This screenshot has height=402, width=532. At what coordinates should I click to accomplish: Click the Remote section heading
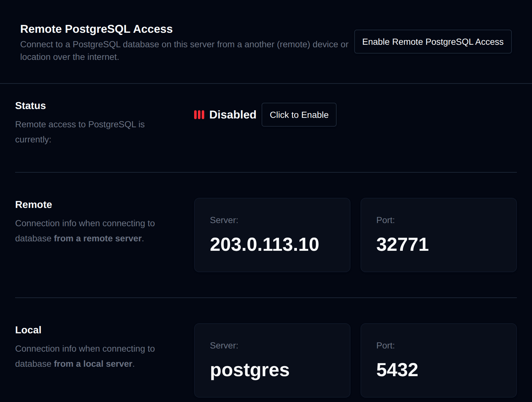[x=34, y=204]
